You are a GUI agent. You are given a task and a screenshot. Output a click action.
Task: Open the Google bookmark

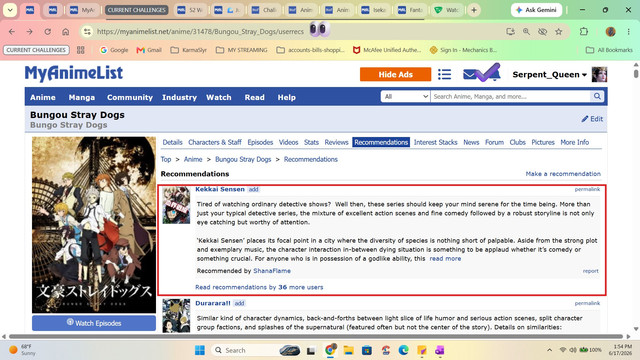(x=114, y=50)
